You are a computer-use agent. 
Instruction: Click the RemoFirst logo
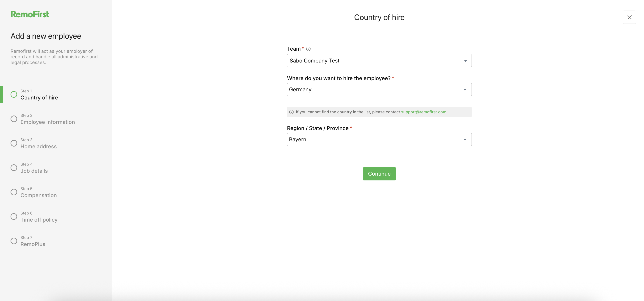(x=30, y=14)
